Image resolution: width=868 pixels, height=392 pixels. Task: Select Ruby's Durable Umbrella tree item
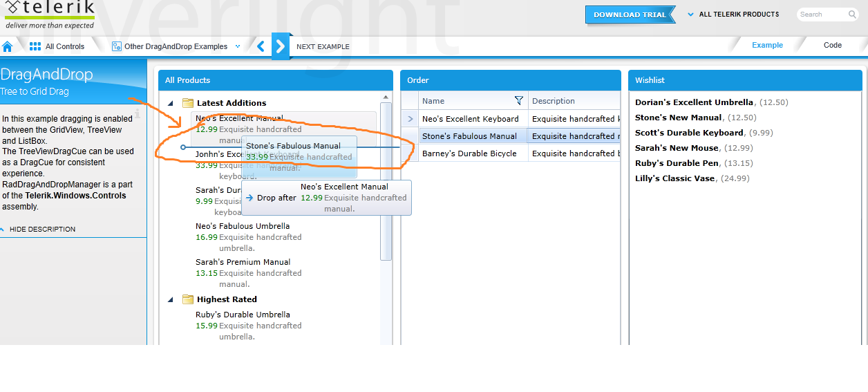(x=249, y=325)
